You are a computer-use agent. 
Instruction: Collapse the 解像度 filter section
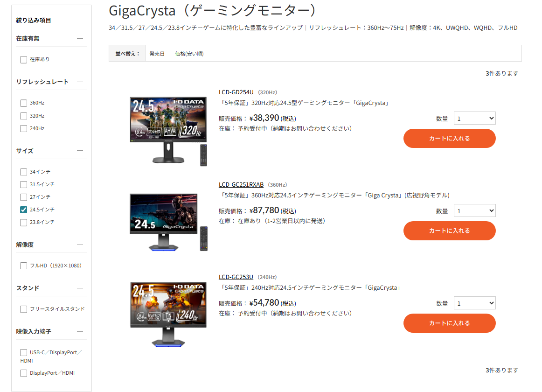(x=80, y=245)
